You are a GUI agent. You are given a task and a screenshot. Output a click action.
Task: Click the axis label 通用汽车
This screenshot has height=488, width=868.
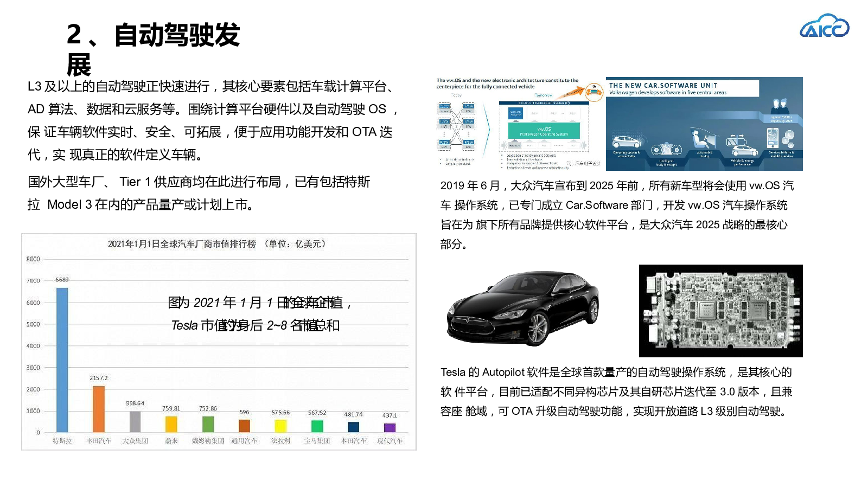coord(245,441)
